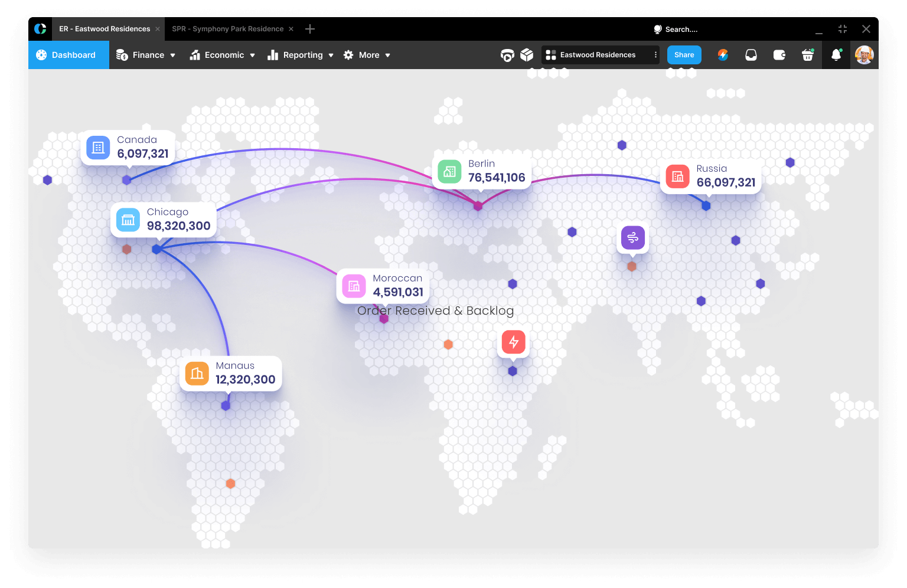Click the Share button
This screenshot has height=588, width=907.
684,55
